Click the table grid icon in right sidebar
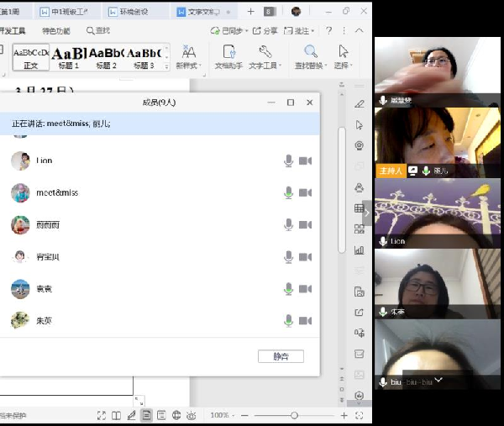Viewport: 504px width, 426px height. pos(359,208)
